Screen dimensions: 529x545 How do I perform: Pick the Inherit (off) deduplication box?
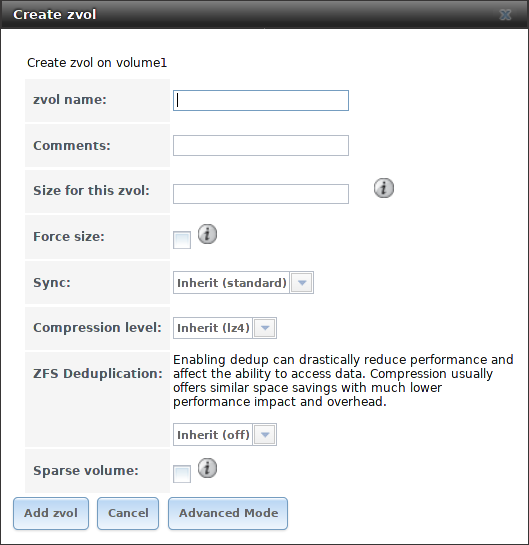pos(213,434)
